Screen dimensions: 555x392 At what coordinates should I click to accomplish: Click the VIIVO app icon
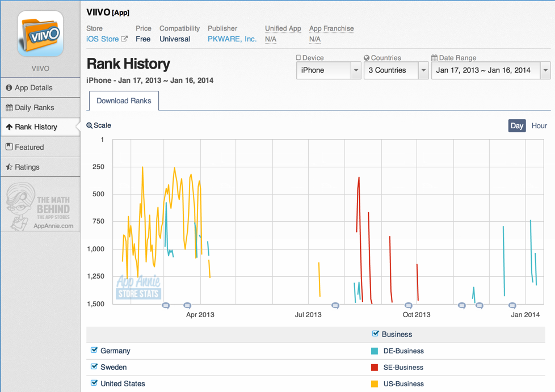click(x=40, y=34)
